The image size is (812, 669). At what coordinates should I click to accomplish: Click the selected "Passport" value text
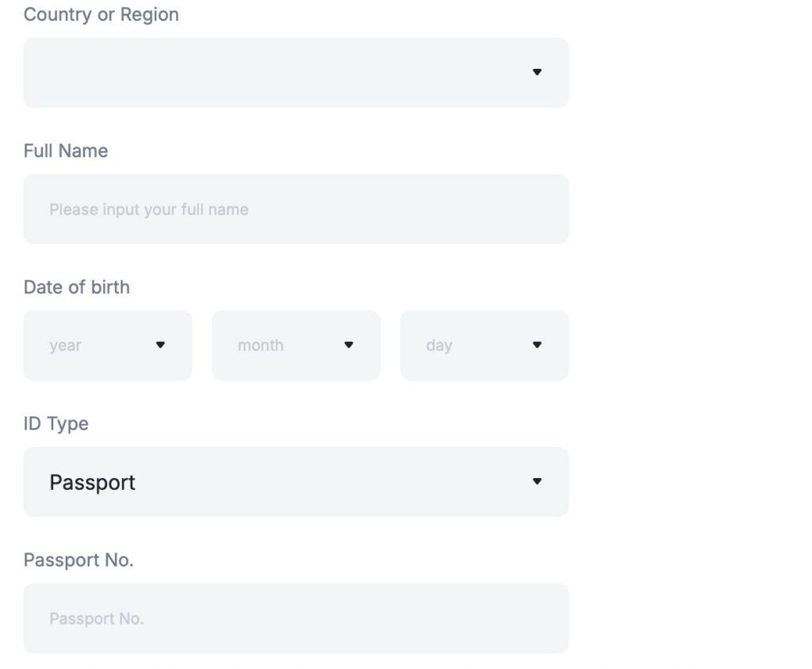tap(92, 482)
